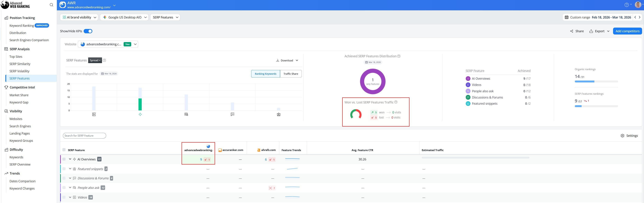The height and width of the screenshot is (203, 644).
Task: Open Top Sites in sidebar
Action: (x=16, y=57)
